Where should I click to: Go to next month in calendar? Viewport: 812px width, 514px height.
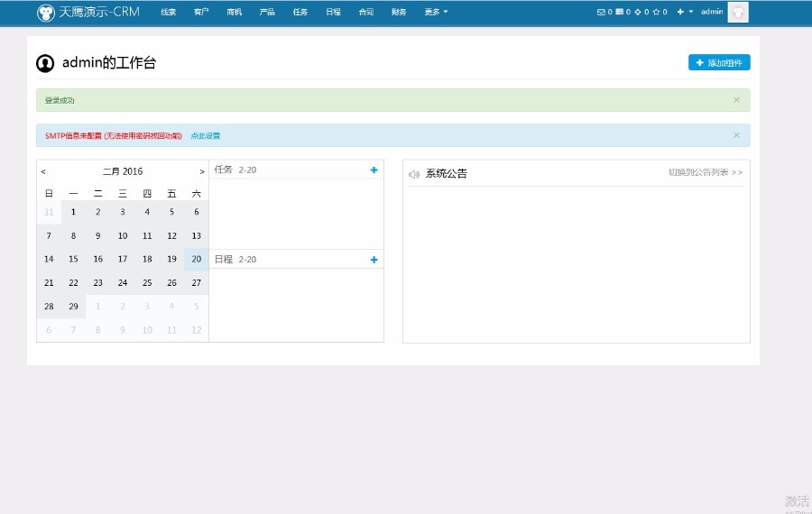pos(202,171)
